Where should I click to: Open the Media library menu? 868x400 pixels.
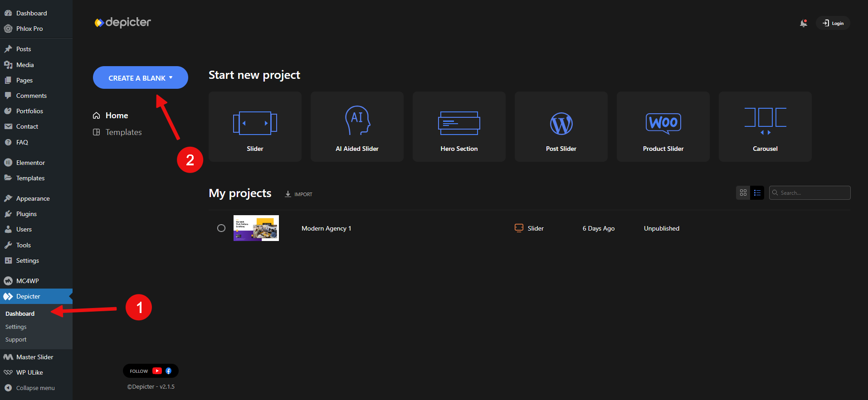(x=36, y=65)
